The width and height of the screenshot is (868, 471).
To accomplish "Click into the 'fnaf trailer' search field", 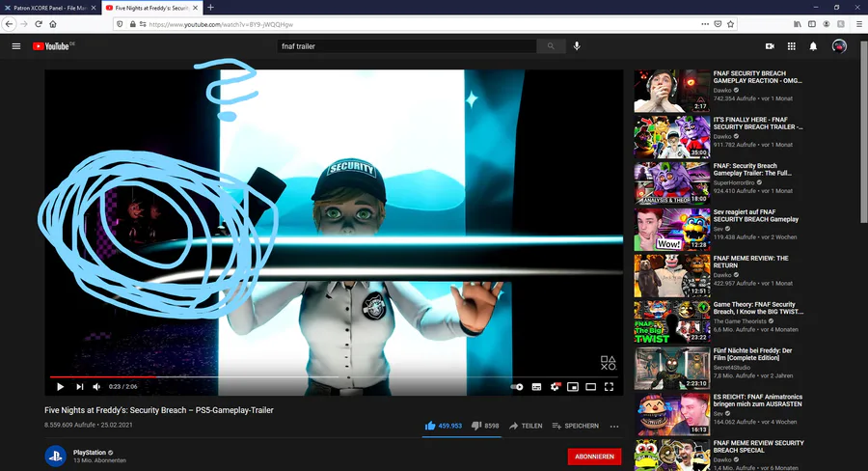I will point(407,46).
